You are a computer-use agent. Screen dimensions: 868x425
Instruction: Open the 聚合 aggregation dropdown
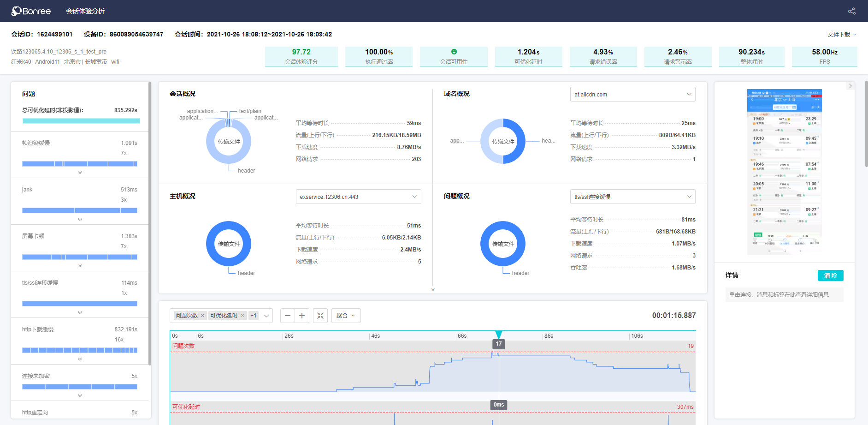[x=346, y=316]
